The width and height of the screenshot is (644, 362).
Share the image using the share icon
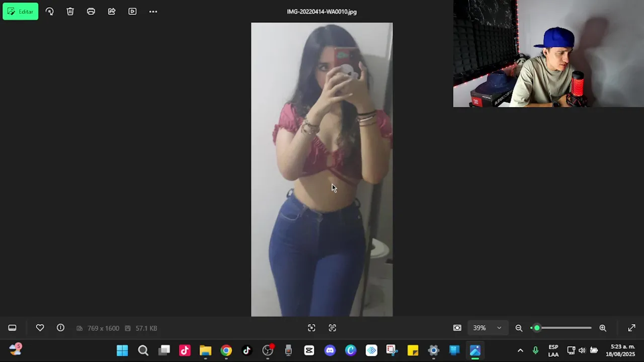pyautogui.click(x=112, y=12)
